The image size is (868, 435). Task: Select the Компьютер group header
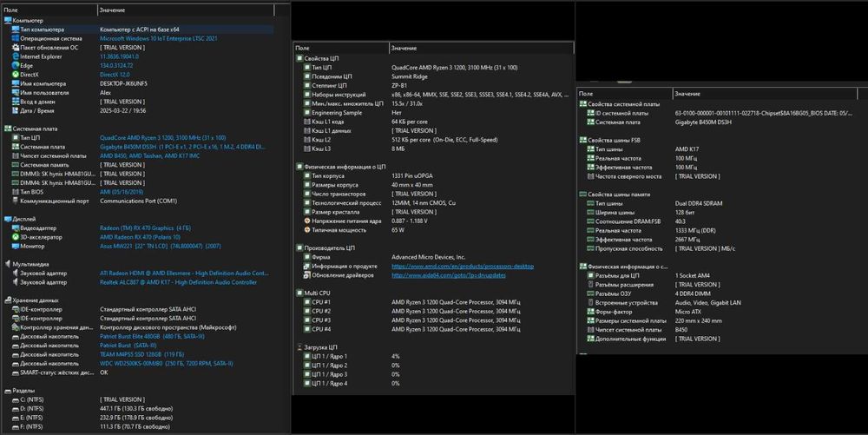point(23,21)
